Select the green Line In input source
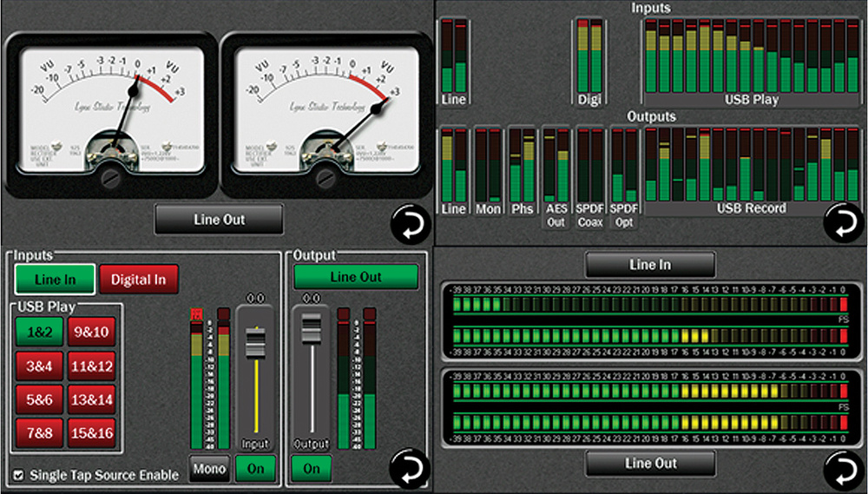Viewport: 868px width, 494px height. (54, 280)
